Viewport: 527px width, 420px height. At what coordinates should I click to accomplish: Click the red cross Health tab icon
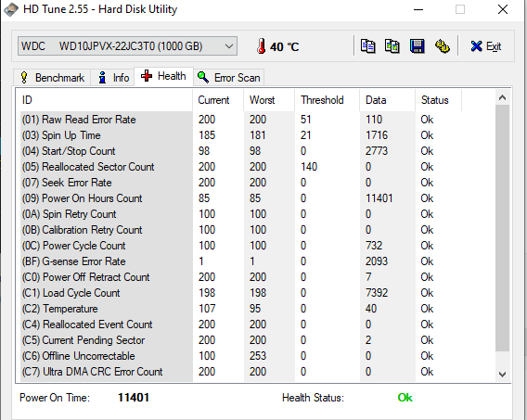pos(147,76)
